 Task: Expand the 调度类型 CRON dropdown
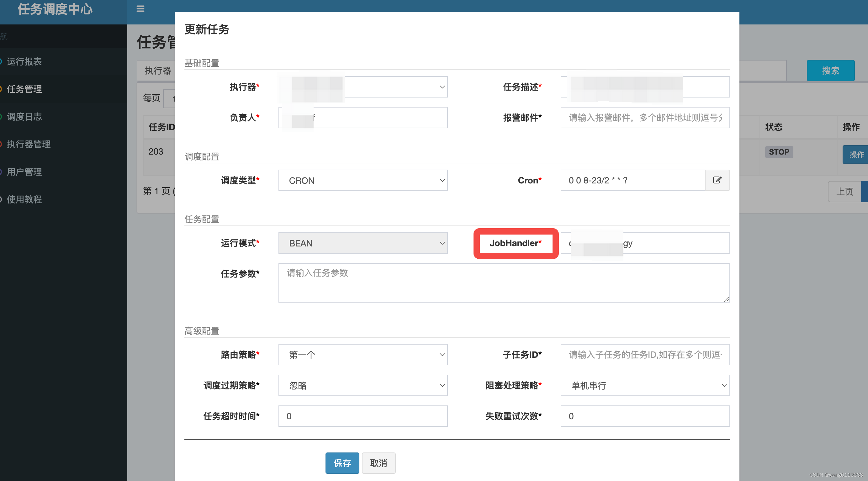(x=363, y=180)
